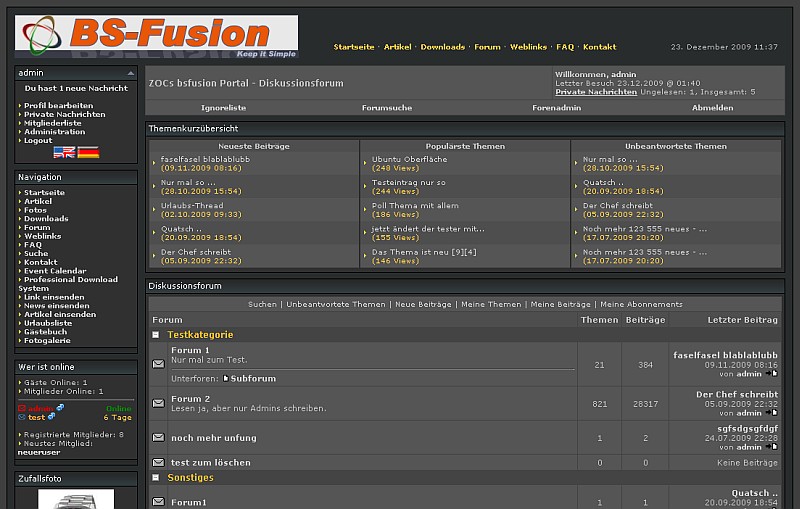Open 'Urlaubs-Thread' in Neueste Beiträge

191,205
